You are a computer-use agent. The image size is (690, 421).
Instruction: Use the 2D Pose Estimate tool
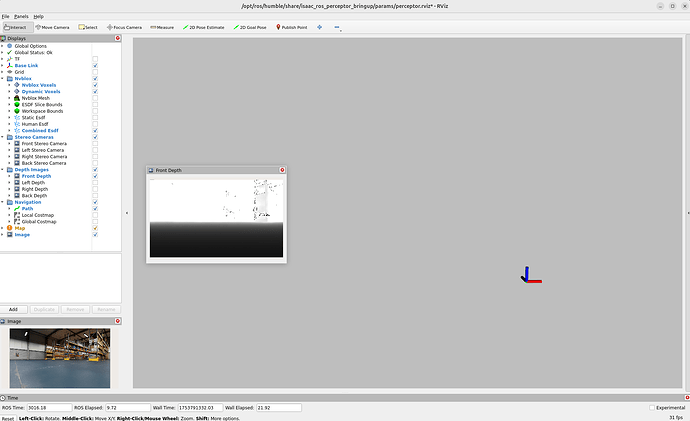click(203, 27)
